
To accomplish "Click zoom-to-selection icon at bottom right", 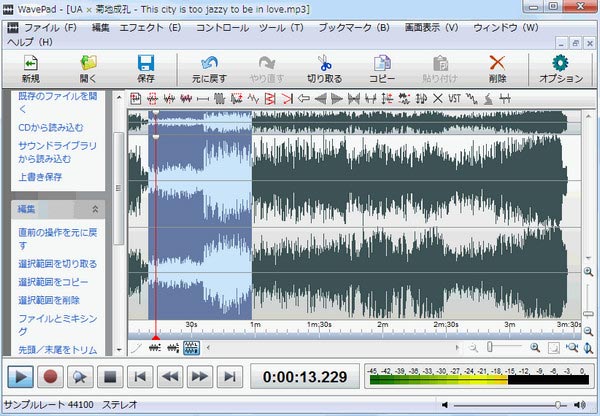I will coord(572,347).
